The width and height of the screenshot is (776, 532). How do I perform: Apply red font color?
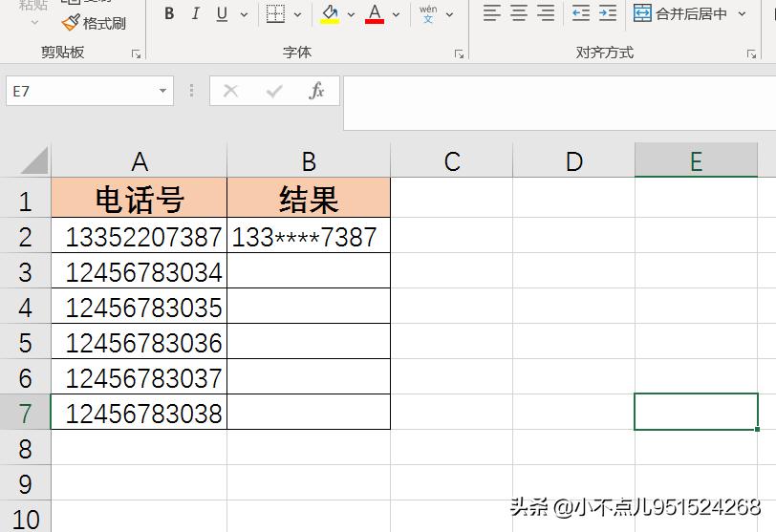tap(375, 13)
